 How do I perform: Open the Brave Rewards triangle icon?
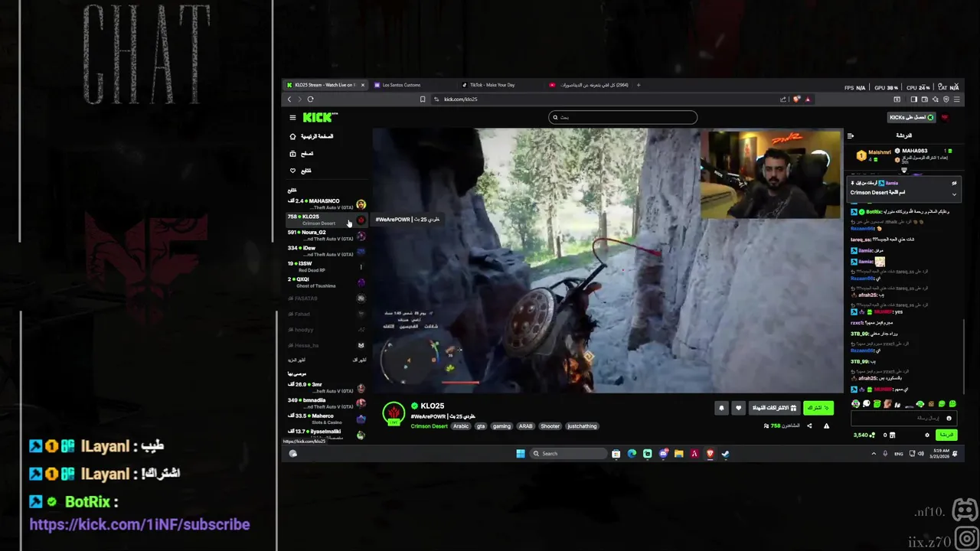coord(807,99)
